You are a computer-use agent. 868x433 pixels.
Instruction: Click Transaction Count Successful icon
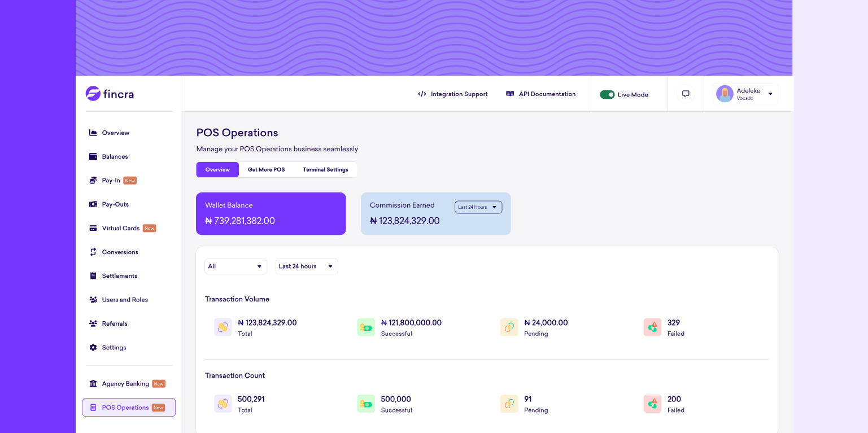coord(366,404)
